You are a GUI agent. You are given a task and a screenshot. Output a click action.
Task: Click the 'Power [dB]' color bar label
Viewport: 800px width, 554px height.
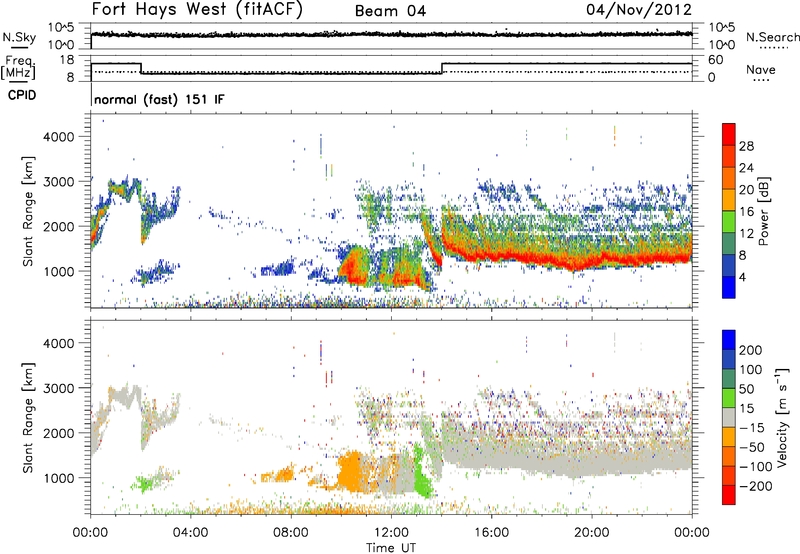tap(763, 211)
